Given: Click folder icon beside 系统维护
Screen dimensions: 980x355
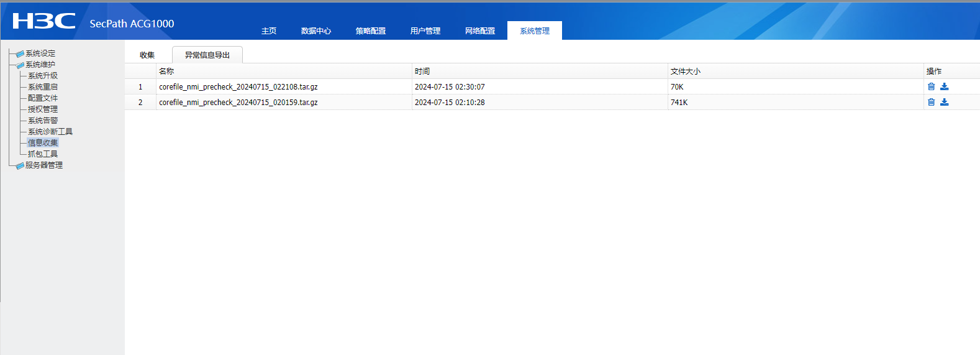Looking at the screenshot, I should (20, 65).
